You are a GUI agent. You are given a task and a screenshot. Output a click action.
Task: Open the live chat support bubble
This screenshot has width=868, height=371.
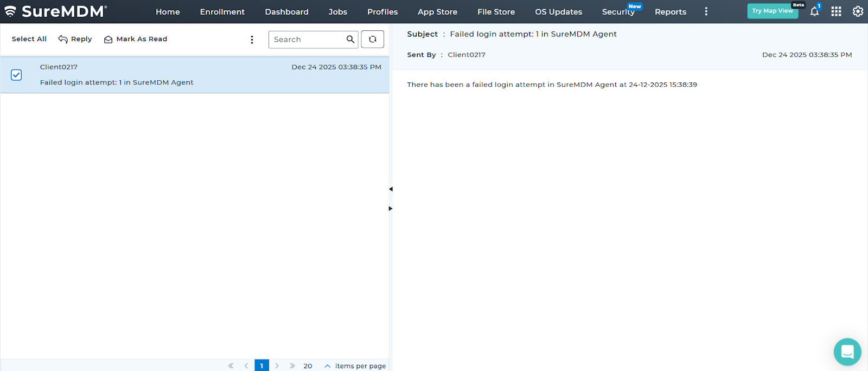pyautogui.click(x=847, y=352)
